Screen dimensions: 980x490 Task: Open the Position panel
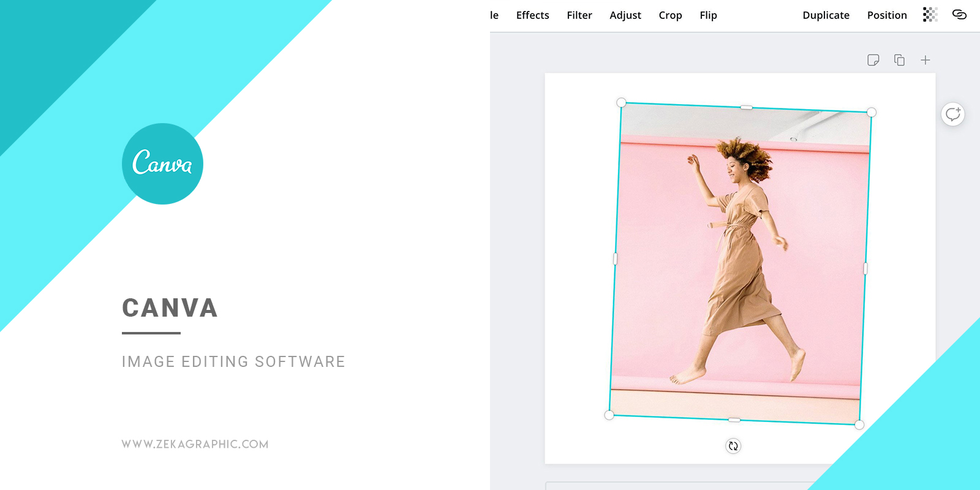887,15
